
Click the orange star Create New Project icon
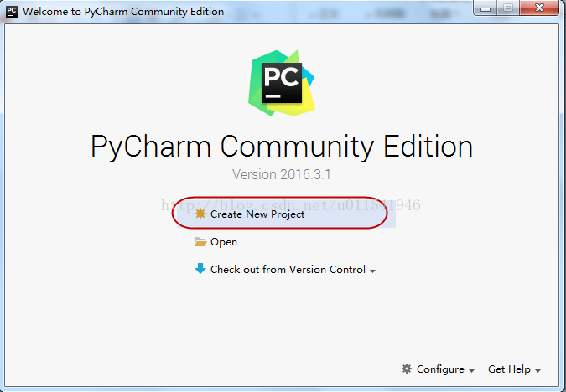coord(200,214)
